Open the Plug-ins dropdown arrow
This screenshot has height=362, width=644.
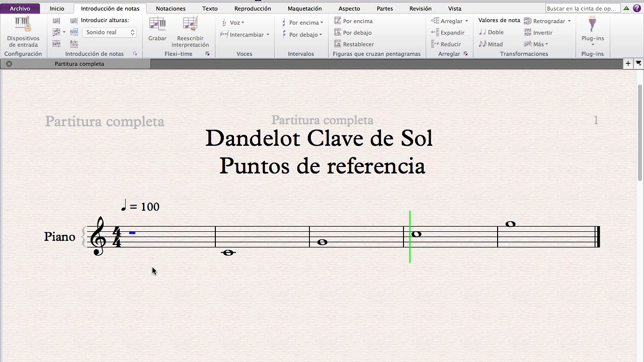click(x=593, y=45)
